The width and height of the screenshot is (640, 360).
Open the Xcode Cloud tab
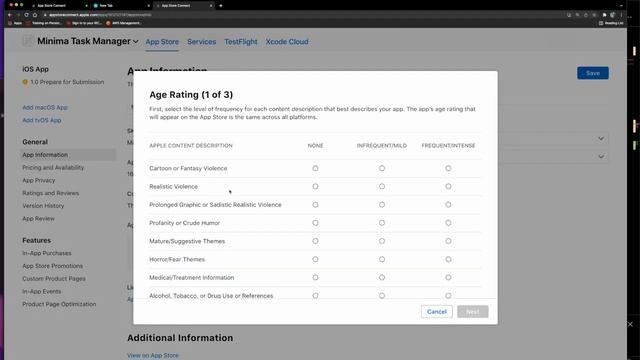[287, 42]
